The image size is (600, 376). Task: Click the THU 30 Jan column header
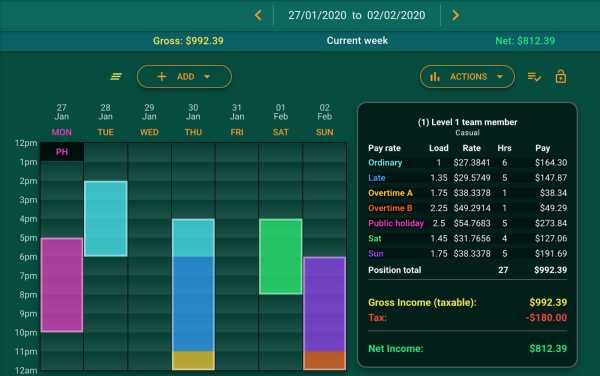pyautogui.click(x=193, y=120)
